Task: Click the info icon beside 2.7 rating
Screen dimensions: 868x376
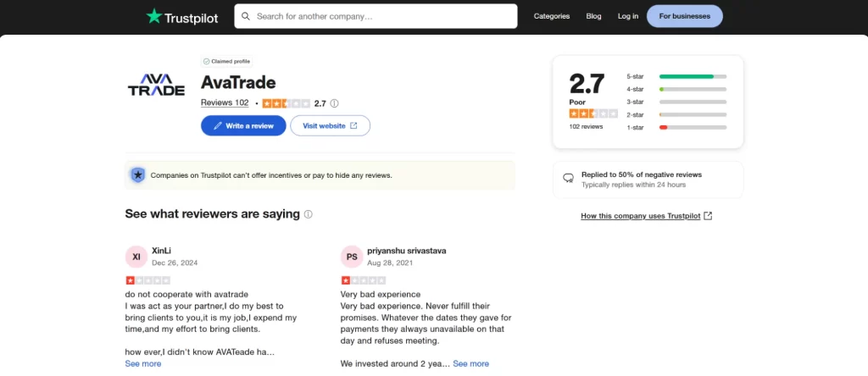Action: [334, 103]
